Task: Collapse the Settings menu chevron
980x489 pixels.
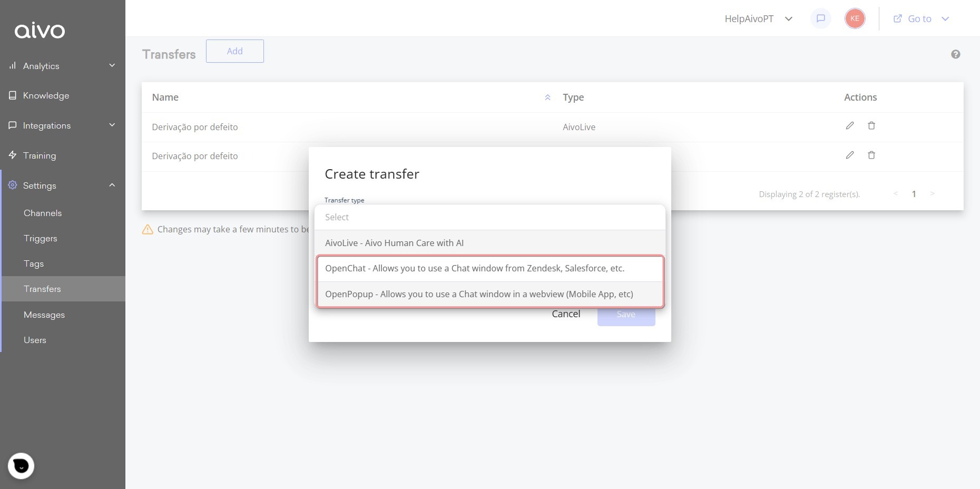Action: tap(112, 185)
